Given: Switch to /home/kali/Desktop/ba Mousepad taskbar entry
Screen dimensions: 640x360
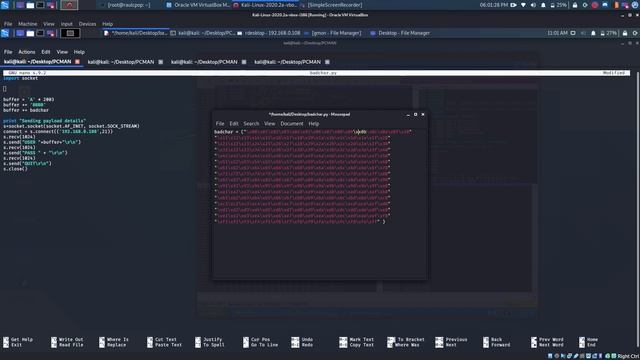Looking at the screenshot, I should coord(136,33).
